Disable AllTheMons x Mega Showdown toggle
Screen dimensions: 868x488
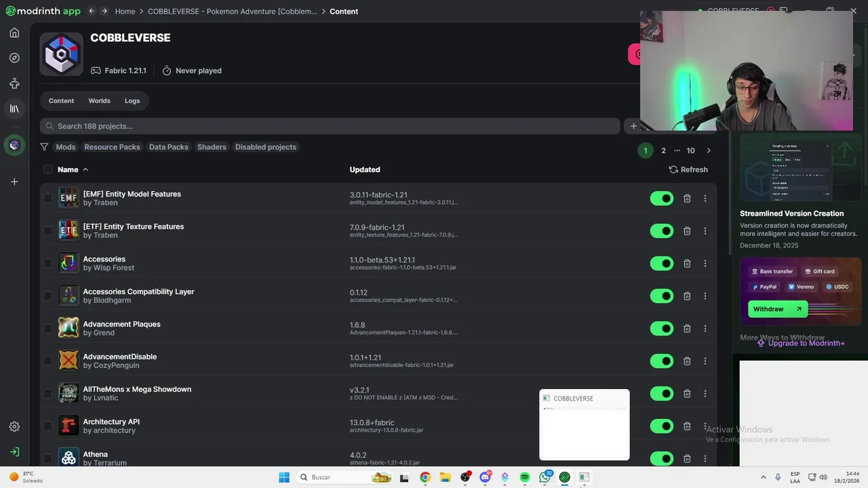(662, 393)
